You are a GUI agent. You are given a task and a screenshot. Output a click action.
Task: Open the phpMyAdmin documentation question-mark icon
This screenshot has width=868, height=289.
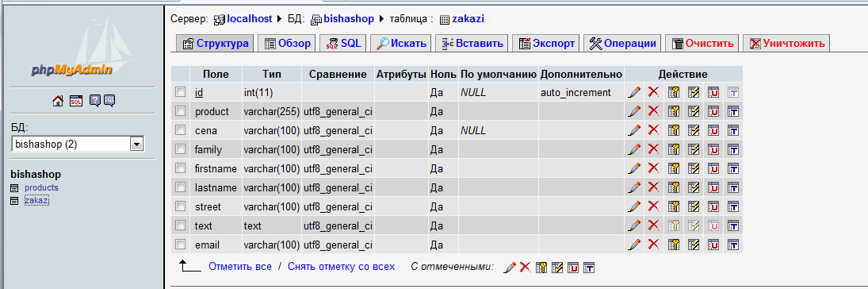[94, 100]
